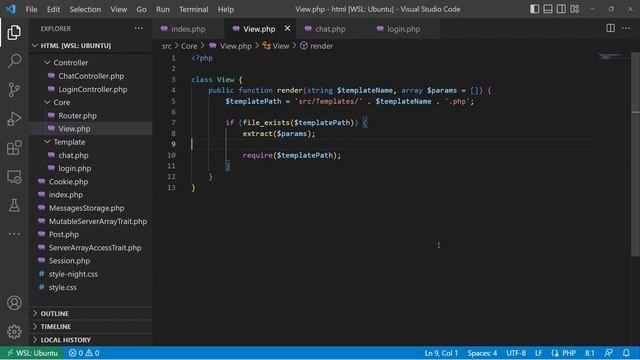Collapse the Controller folder
The width and height of the screenshot is (640, 360).
pyautogui.click(x=91, y=62)
